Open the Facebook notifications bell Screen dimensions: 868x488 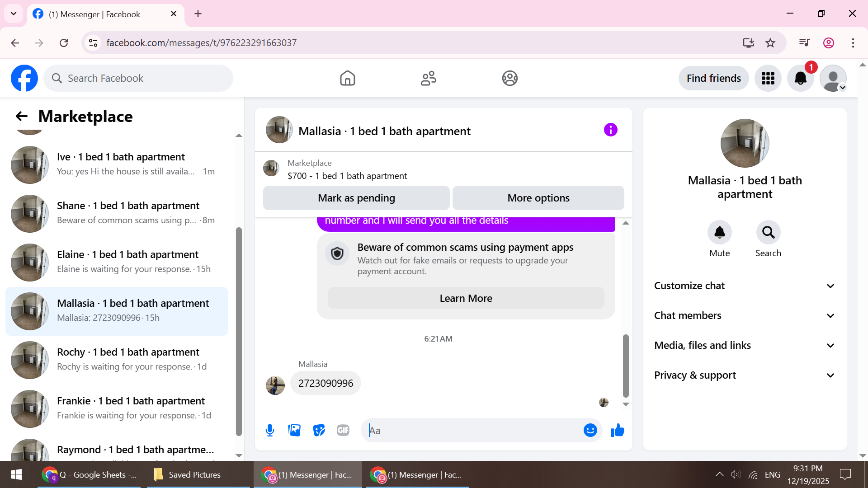tap(800, 78)
